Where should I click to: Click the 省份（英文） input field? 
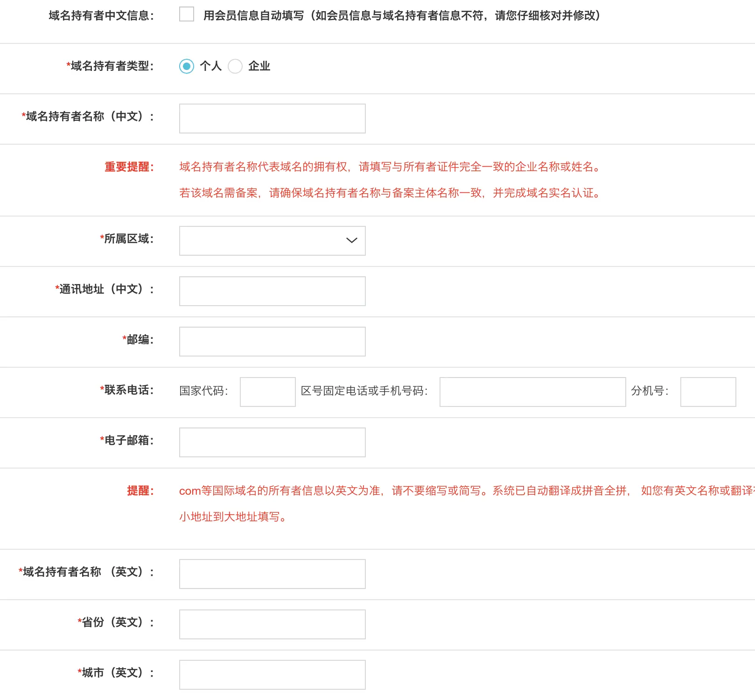click(x=272, y=624)
